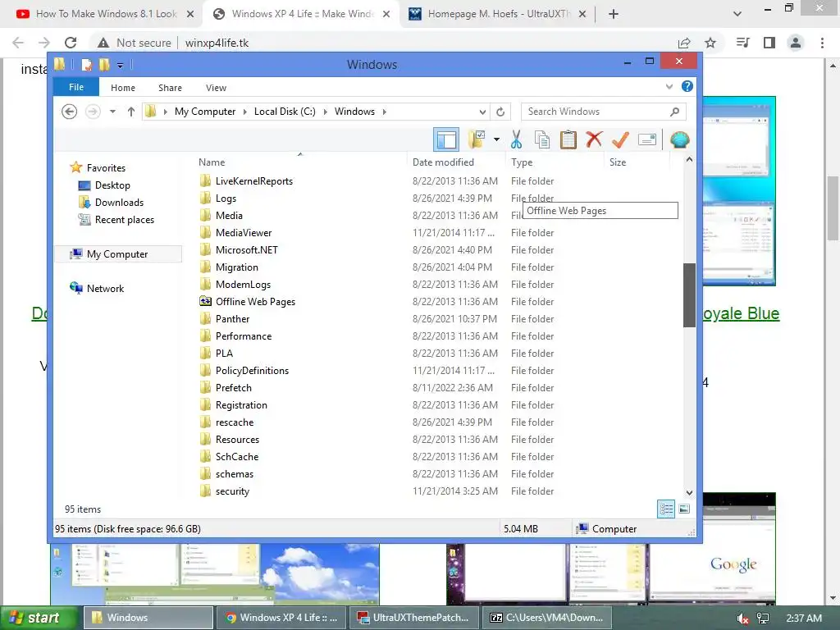Bookmark this page with star icon
This screenshot has height=630, width=840.
click(710, 43)
